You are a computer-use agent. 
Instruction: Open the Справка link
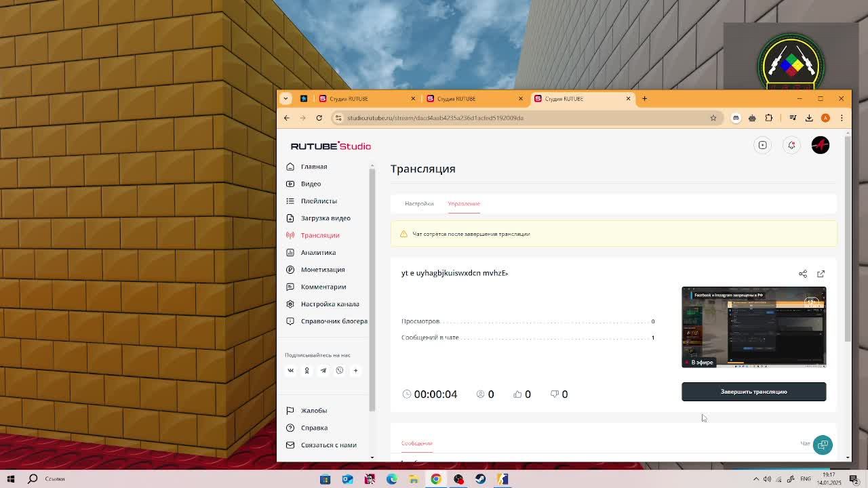[314, 428]
